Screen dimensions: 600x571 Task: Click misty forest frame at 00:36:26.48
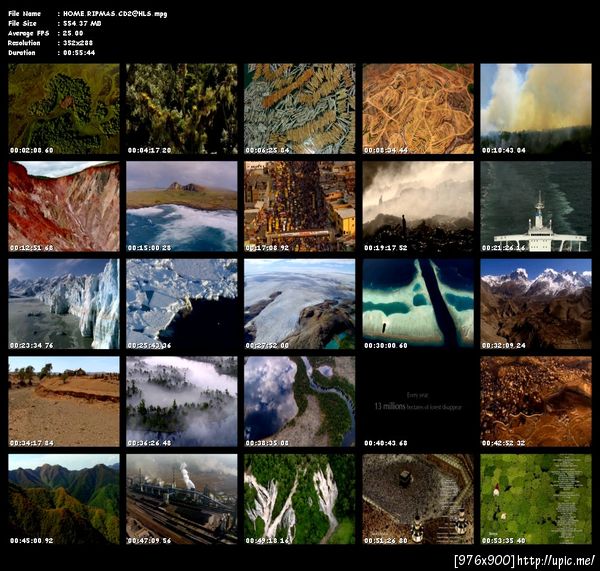(x=182, y=402)
